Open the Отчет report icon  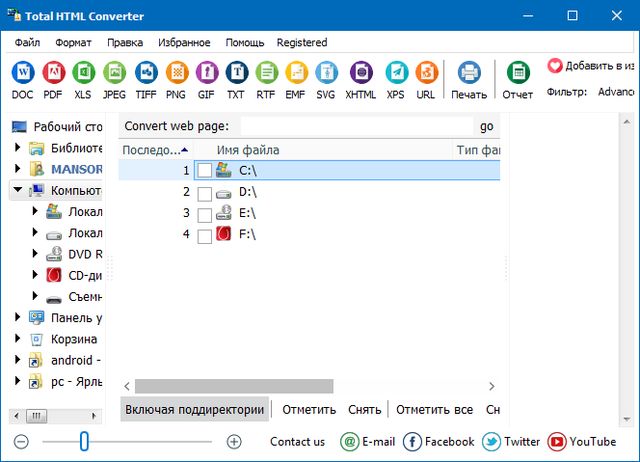pyautogui.click(x=518, y=73)
